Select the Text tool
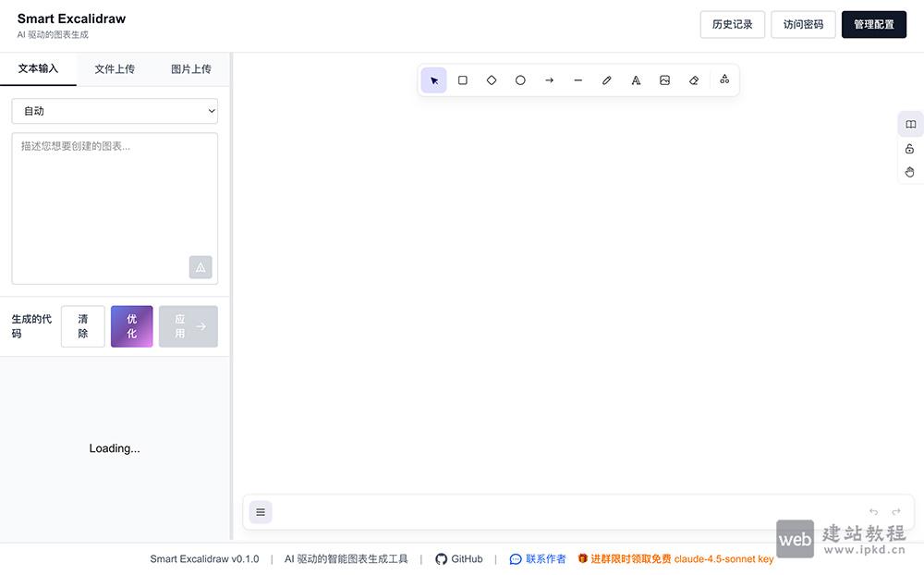Screen dimensions: 924x575 coord(635,80)
